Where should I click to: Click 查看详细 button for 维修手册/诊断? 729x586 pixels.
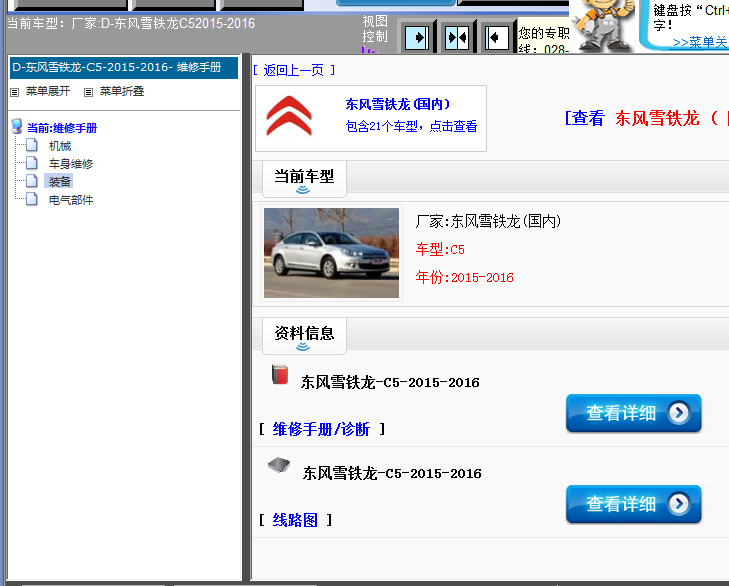click(633, 413)
